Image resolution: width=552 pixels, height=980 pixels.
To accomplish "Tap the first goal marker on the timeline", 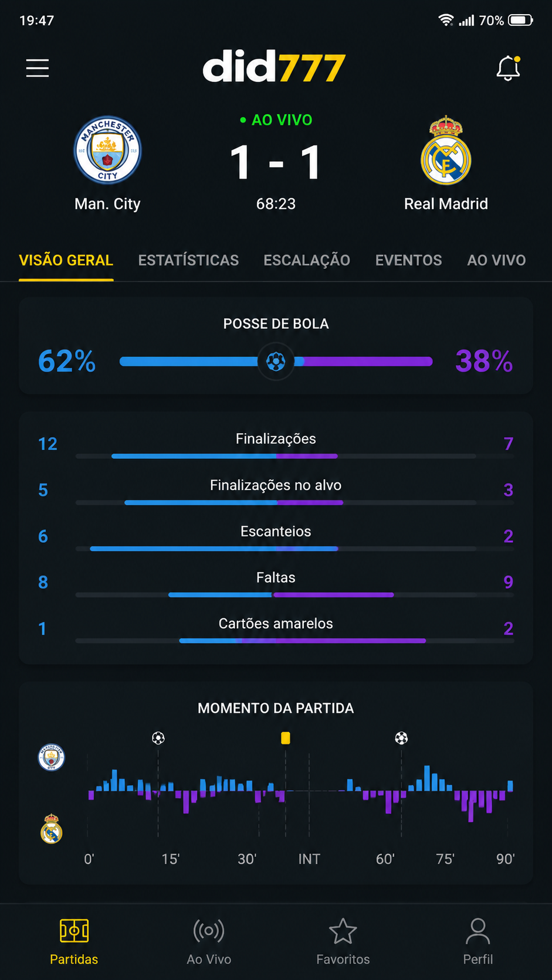I will [158, 738].
